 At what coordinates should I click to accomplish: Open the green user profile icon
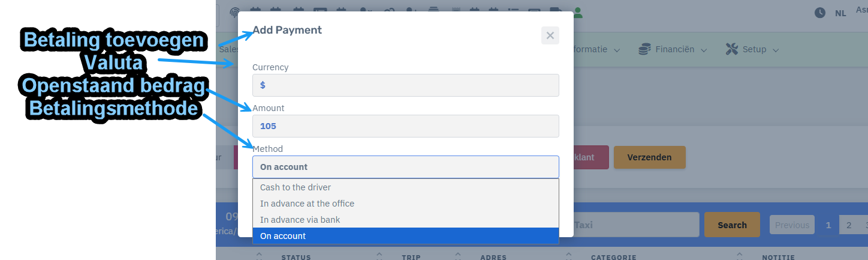click(x=578, y=11)
